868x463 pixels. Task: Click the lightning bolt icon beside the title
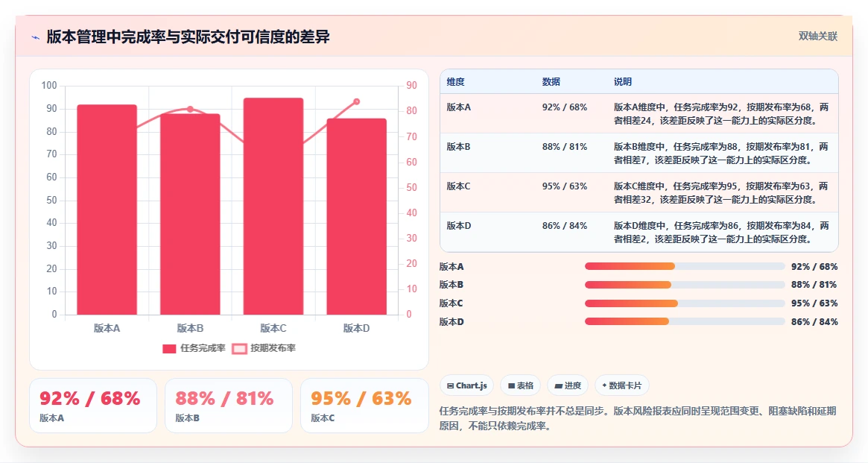click(x=36, y=38)
